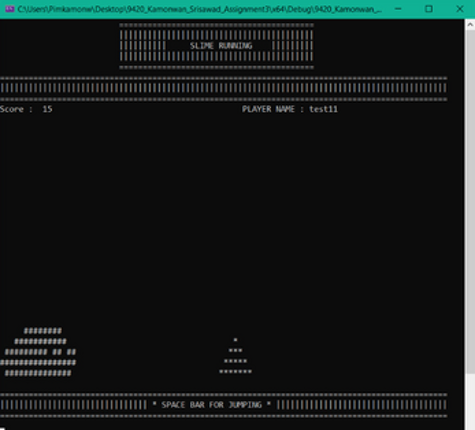This screenshot has height=430, width=475.
Task: Click the window title path text
Action: click(x=200, y=9)
